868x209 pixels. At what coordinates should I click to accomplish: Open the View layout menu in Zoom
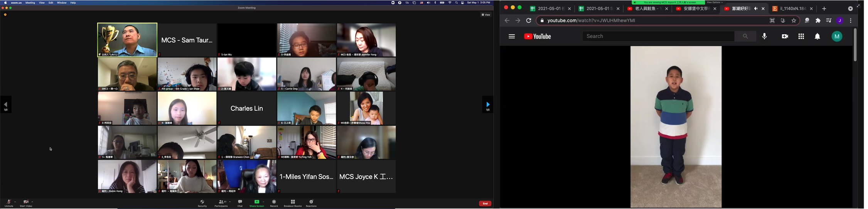click(485, 15)
